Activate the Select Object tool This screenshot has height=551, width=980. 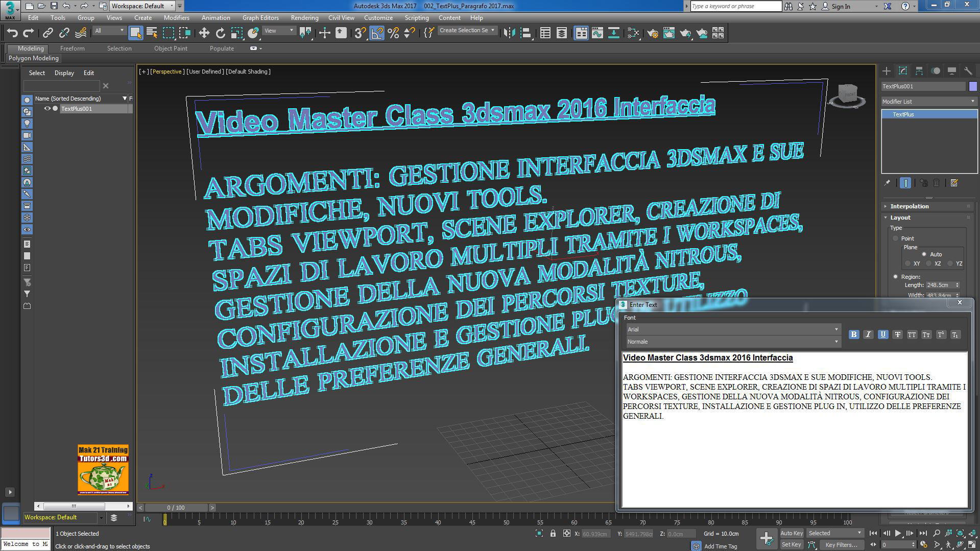(135, 33)
